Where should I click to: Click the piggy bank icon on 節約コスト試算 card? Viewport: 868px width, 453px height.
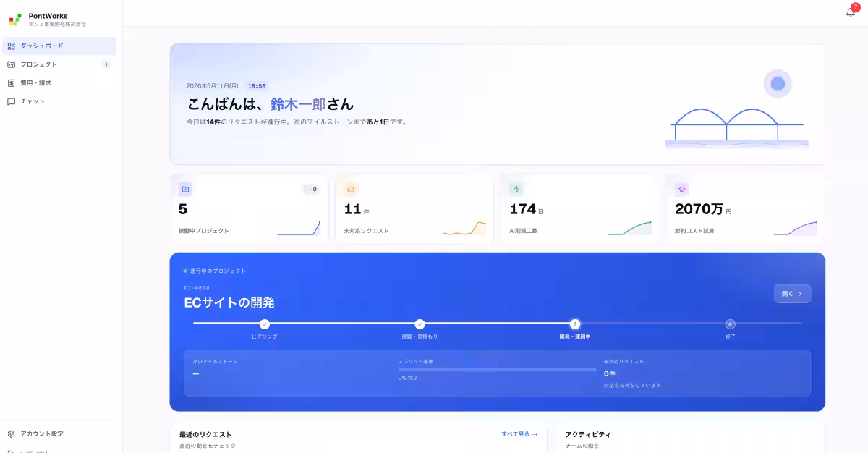[682, 189]
